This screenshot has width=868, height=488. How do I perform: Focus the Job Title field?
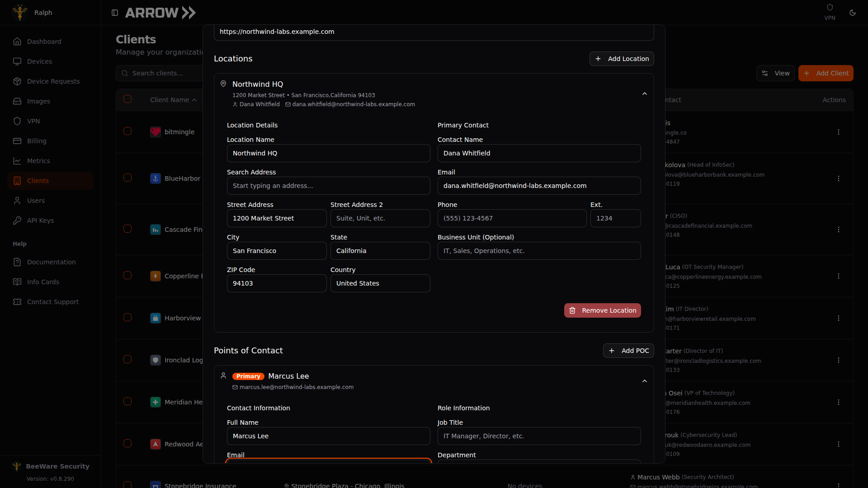pos(539,436)
